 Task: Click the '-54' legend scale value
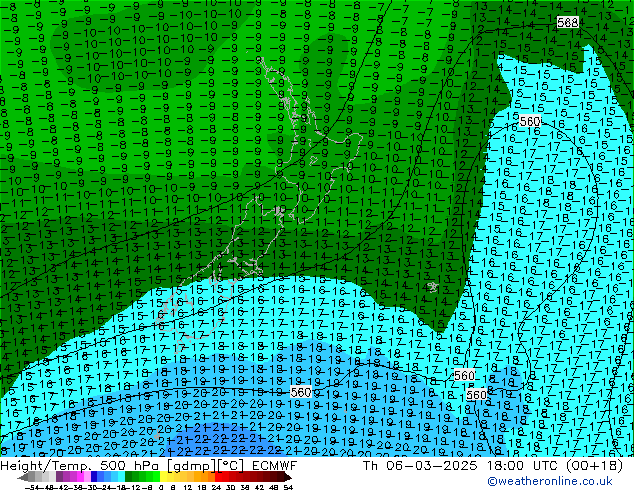(32, 487)
